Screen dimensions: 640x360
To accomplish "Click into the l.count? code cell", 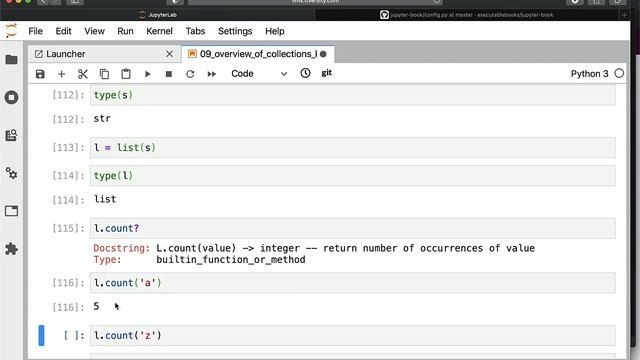I will click(353, 228).
